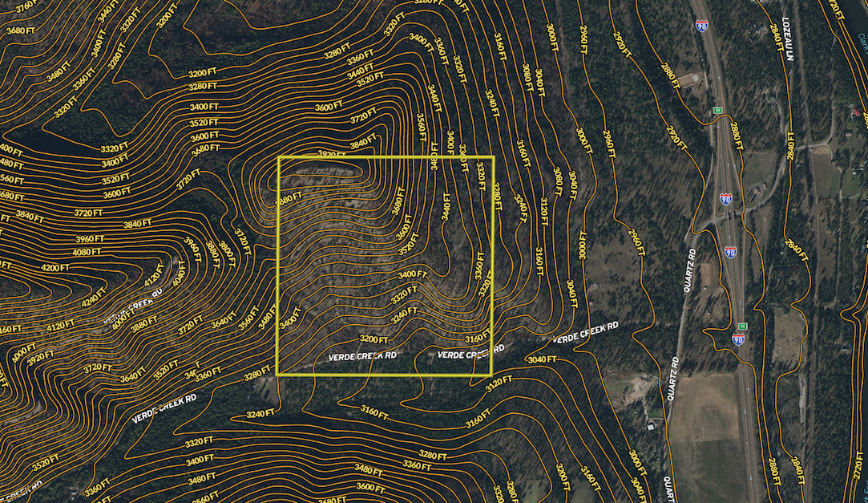Click the Verde Creek Rd label east of yellow box
The width and height of the screenshot is (868, 503).
pos(586,333)
